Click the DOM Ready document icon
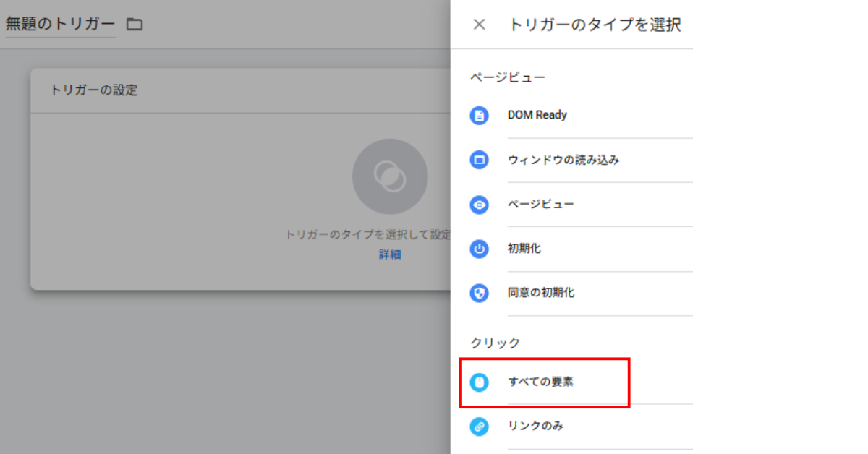This screenshot has width=868, height=454. click(x=479, y=116)
